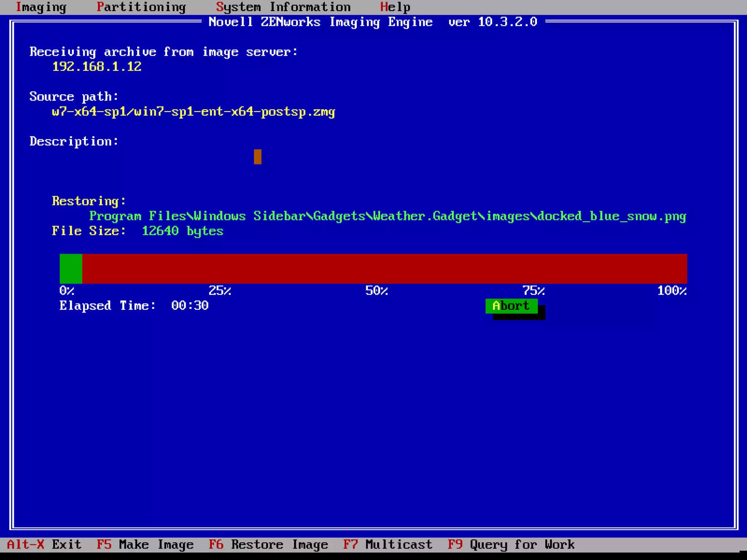Click the File Size: label

coord(89,231)
